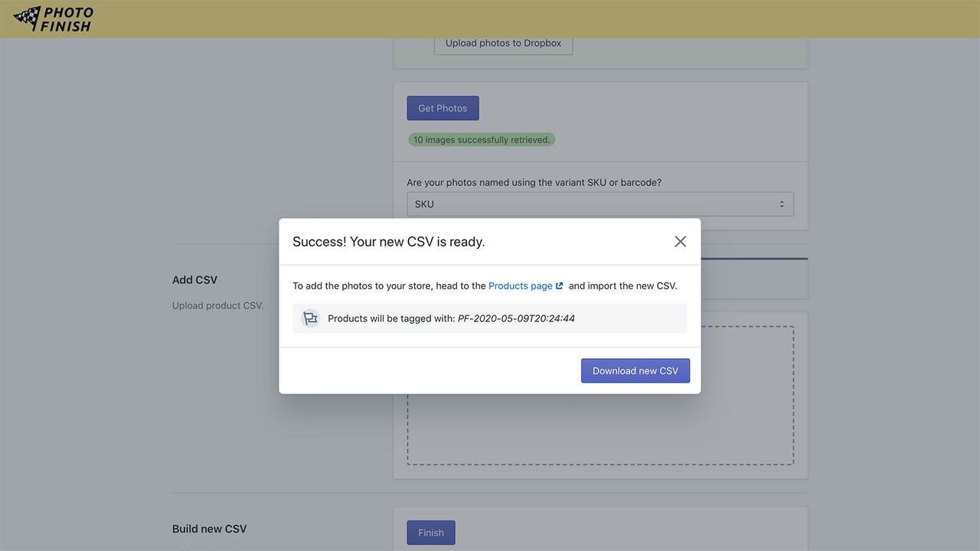Click the 'Success! Your new CSV is ready' title
This screenshot has width=980, height=551.
(389, 242)
